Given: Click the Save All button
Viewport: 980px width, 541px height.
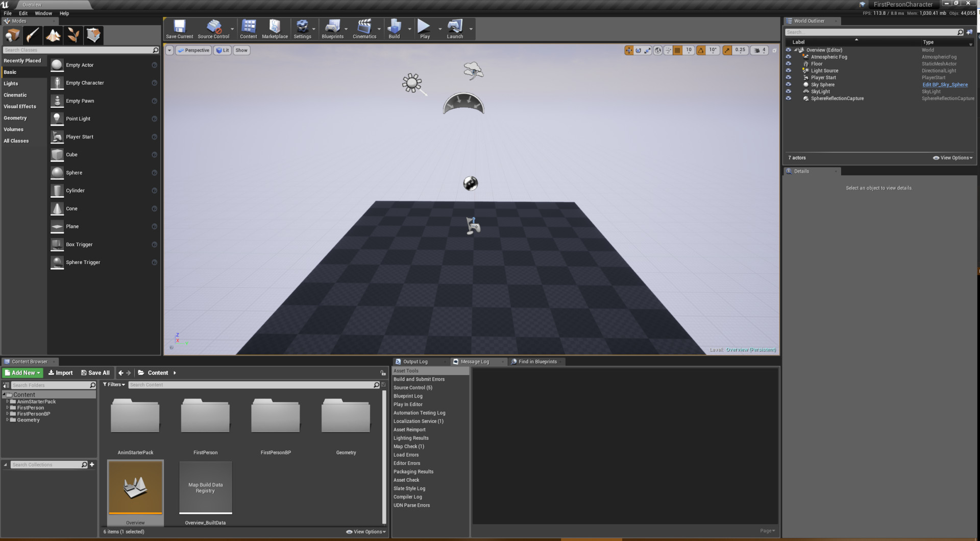Looking at the screenshot, I should point(95,372).
